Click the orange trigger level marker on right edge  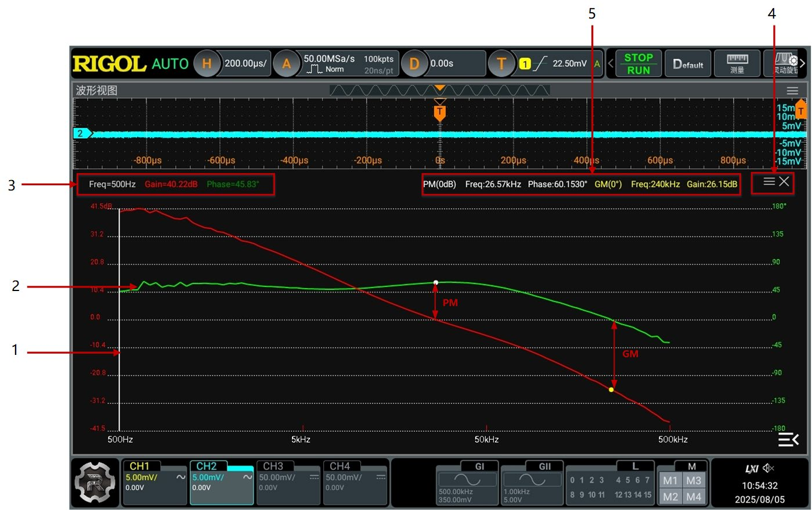coord(801,110)
